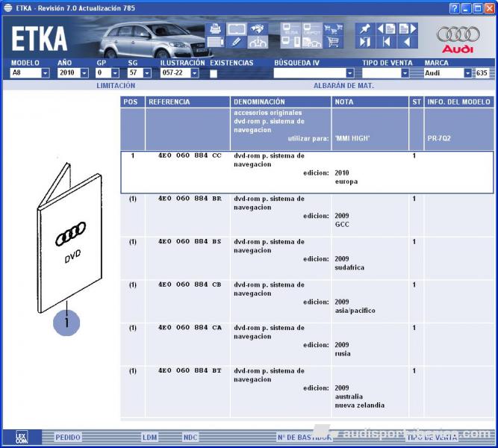The height and width of the screenshot is (448, 498).
Task: Expand the ILUSTRACIÓN dropdown 057-22
Action: [x=195, y=73]
